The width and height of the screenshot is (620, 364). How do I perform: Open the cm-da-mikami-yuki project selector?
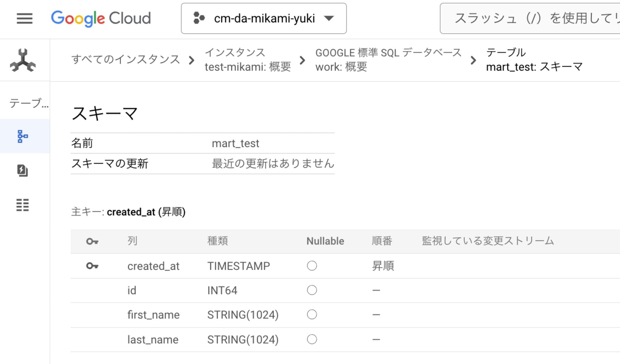click(x=264, y=19)
